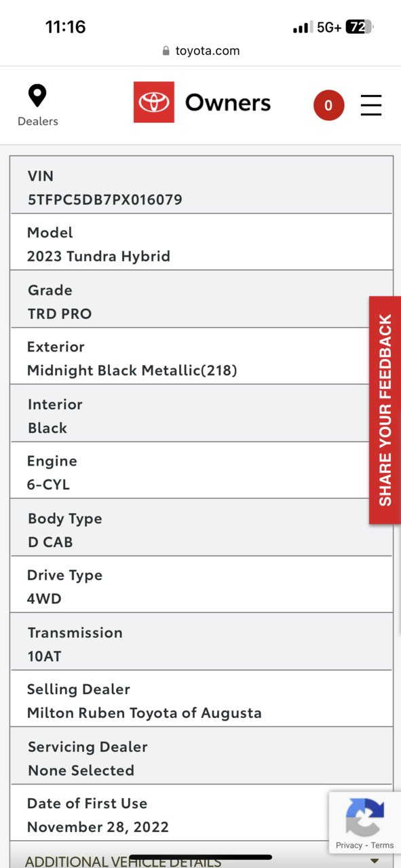Open the reCAPTCHA Terms link
401x868 pixels.
pyautogui.click(x=382, y=846)
